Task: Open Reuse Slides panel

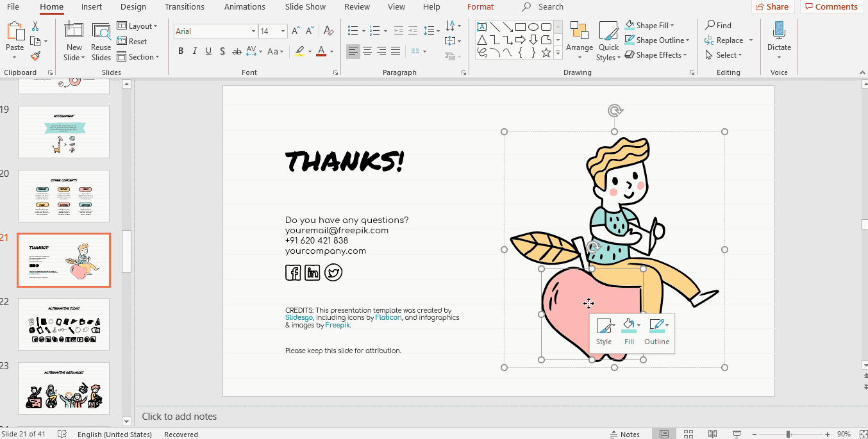Action: click(x=101, y=42)
